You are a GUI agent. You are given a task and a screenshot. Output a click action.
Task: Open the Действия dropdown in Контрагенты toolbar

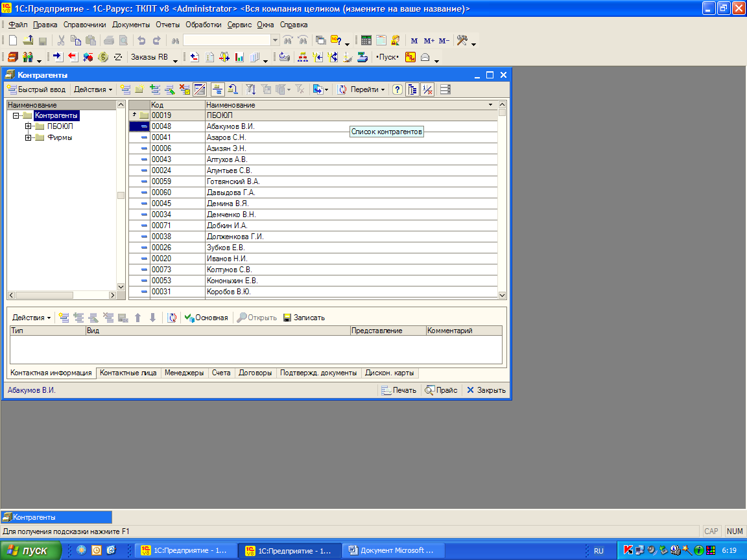point(93,89)
